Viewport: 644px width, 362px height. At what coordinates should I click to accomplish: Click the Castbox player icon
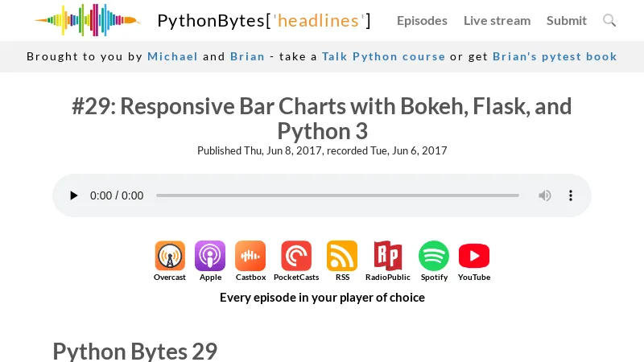point(250,257)
